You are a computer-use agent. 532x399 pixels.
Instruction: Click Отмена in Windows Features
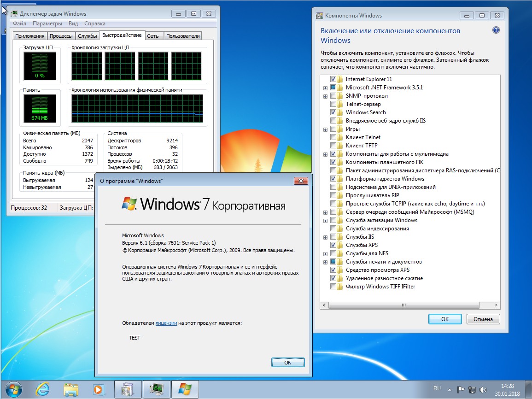[x=483, y=319]
